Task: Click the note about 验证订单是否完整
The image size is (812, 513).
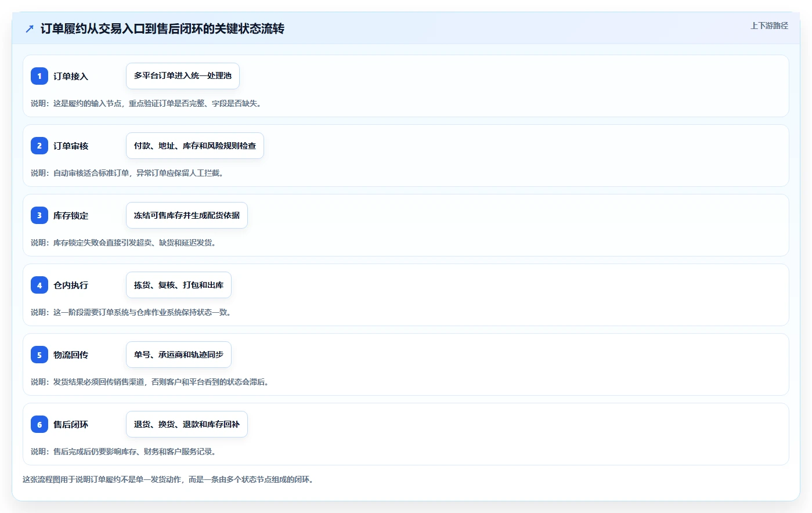Action: [147, 103]
